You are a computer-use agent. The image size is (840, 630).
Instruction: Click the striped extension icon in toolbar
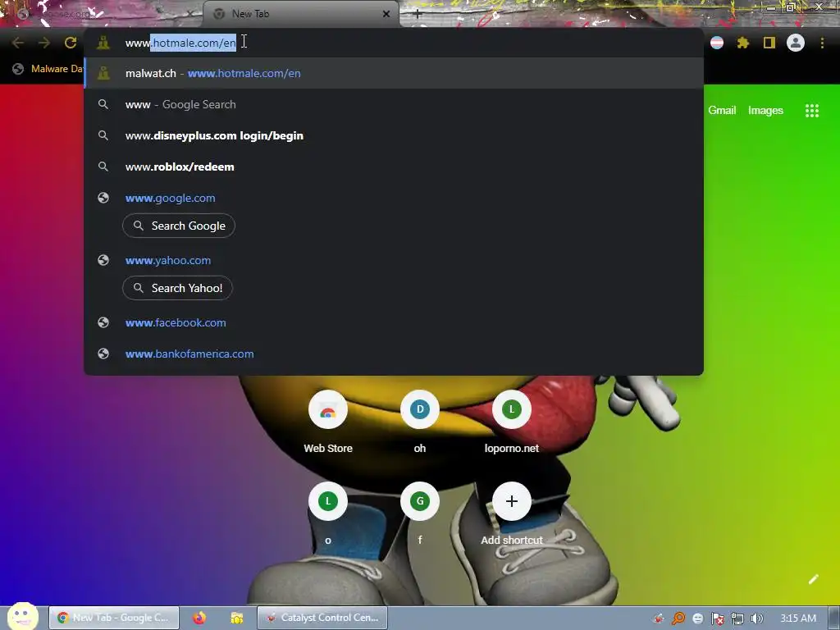(717, 43)
